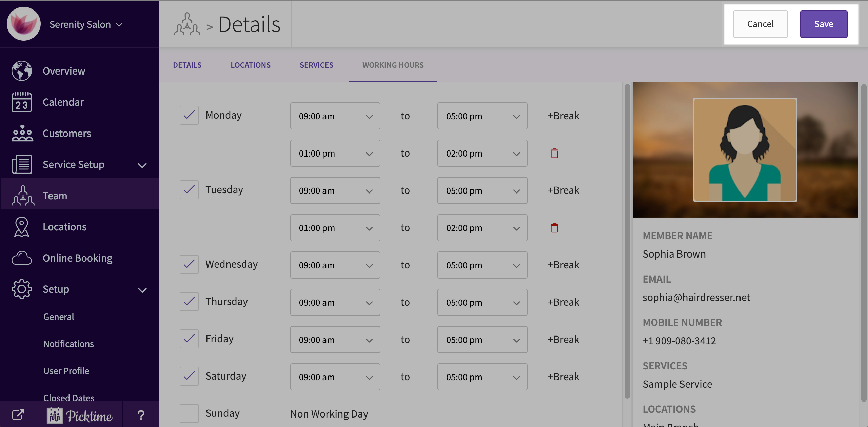The image size is (868, 427).
Task: Collapse the Service Setup menu
Action: pyautogui.click(x=143, y=165)
